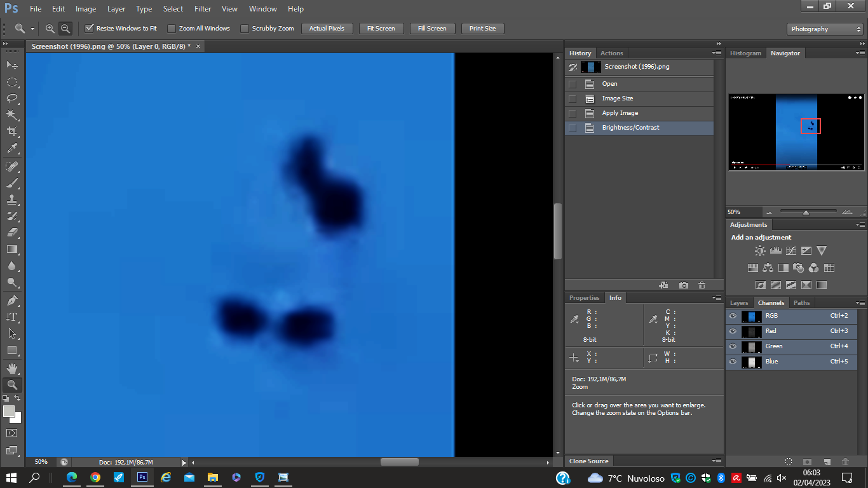The height and width of the screenshot is (488, 868).
Task: Open the Filter menu
Action: 203,9
